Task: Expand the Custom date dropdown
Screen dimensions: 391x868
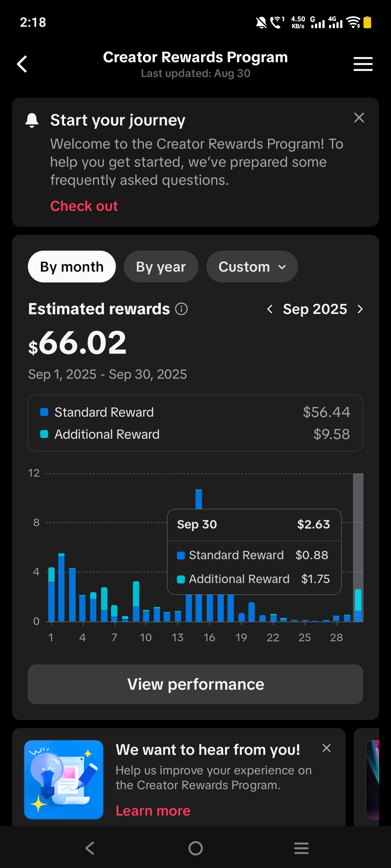Action: [252, 267]
